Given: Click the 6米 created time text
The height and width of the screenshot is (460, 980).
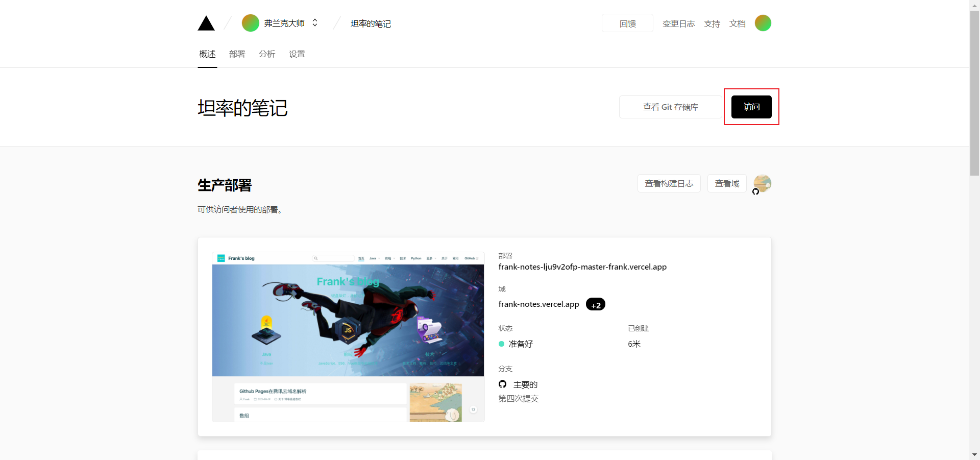Looking at the screenshot, I should 634,344.
